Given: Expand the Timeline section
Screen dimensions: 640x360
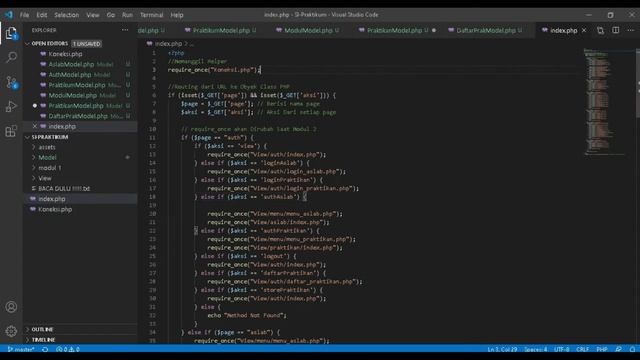Looking at the screenshot, I should pos(43,340).
